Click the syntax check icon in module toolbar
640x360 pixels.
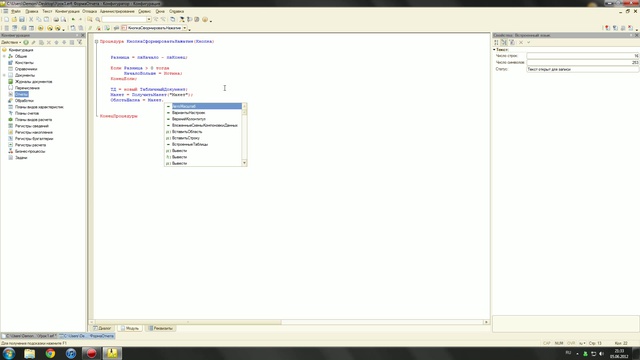[107, 28]
